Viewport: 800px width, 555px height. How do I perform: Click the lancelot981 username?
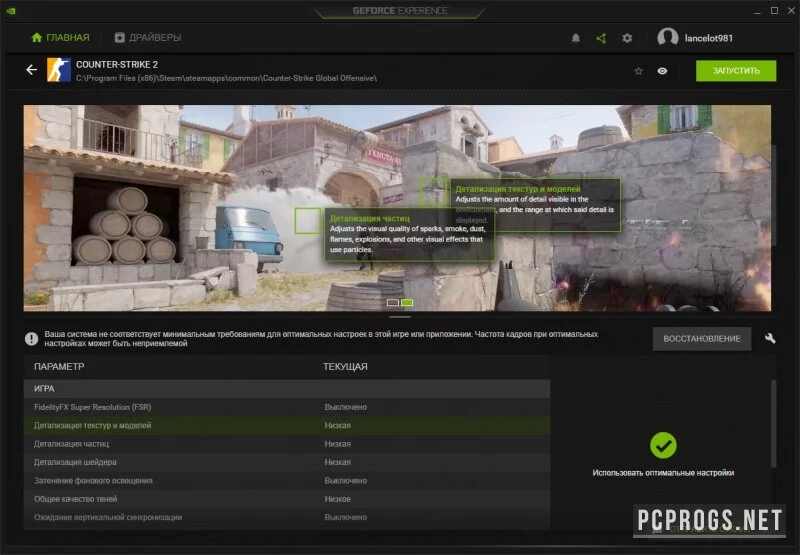click(x=709, y=38)
